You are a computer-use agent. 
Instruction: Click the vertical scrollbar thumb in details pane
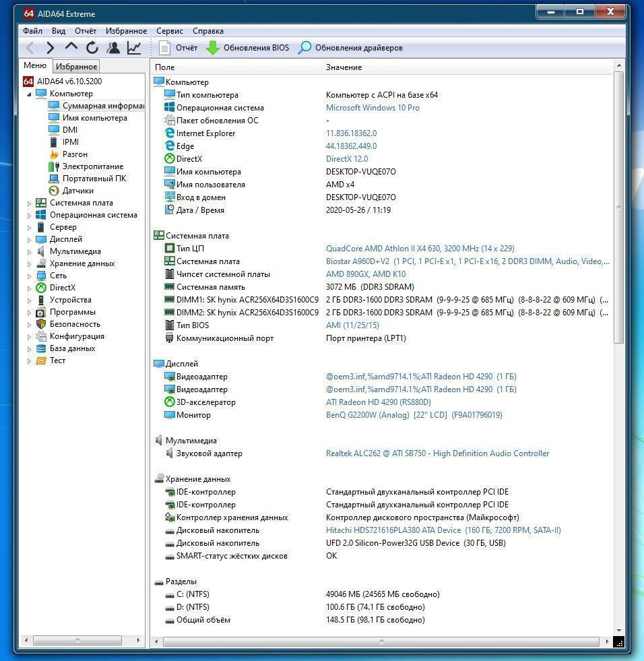pos(618,208)
